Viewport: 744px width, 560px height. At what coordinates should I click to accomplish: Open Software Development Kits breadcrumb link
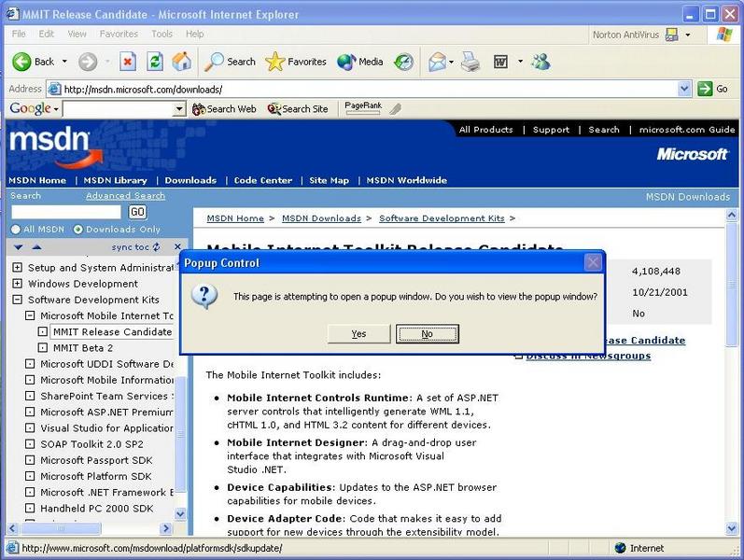442,218
